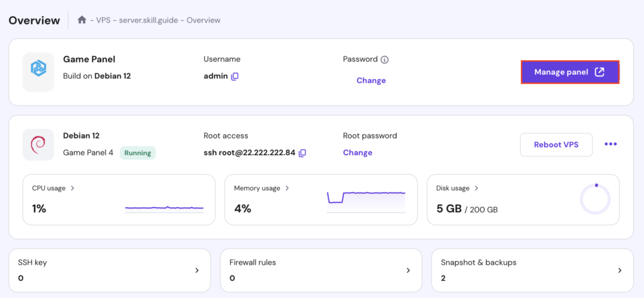Image resolution: width=644 pixels, height=298 pixels.
Task: Click the Memory usage graph
Action: 366,198
